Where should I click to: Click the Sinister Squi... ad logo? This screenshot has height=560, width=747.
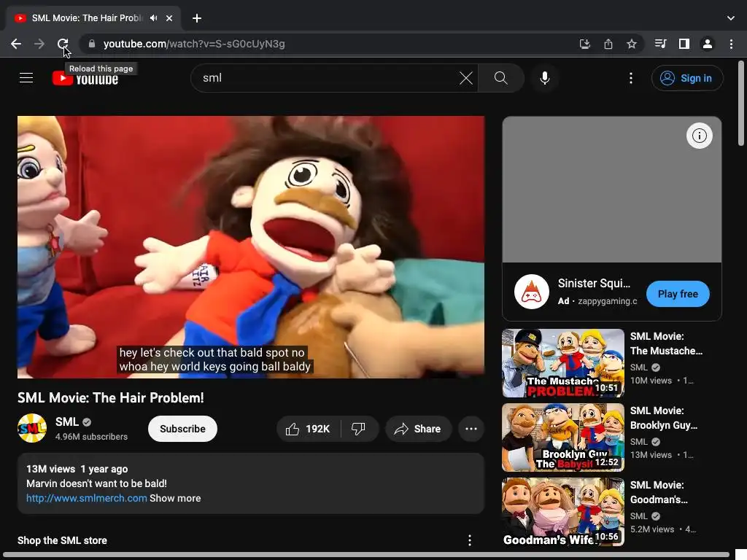[x=532, y=292]
